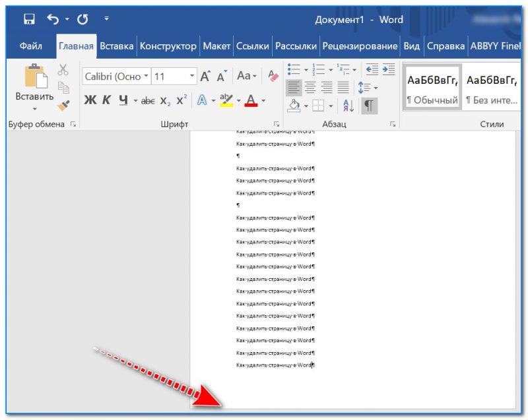Select the Без интервала style
This screenshot has width=528, height=420.
(x=492, y=88)
